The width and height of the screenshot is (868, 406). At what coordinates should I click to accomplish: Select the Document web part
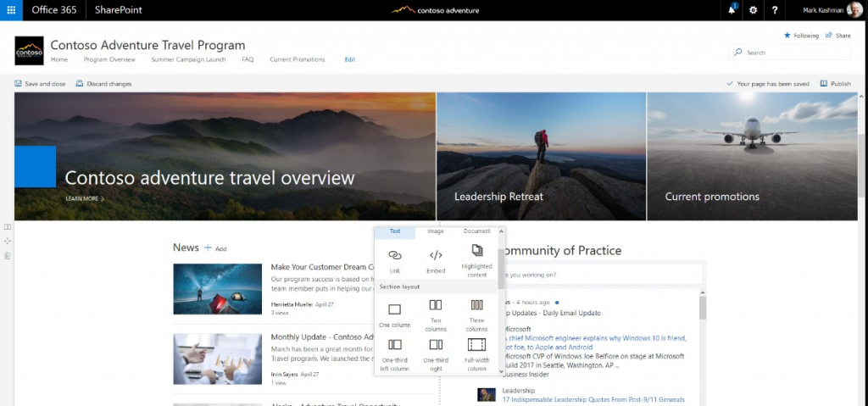click(476, 231)
